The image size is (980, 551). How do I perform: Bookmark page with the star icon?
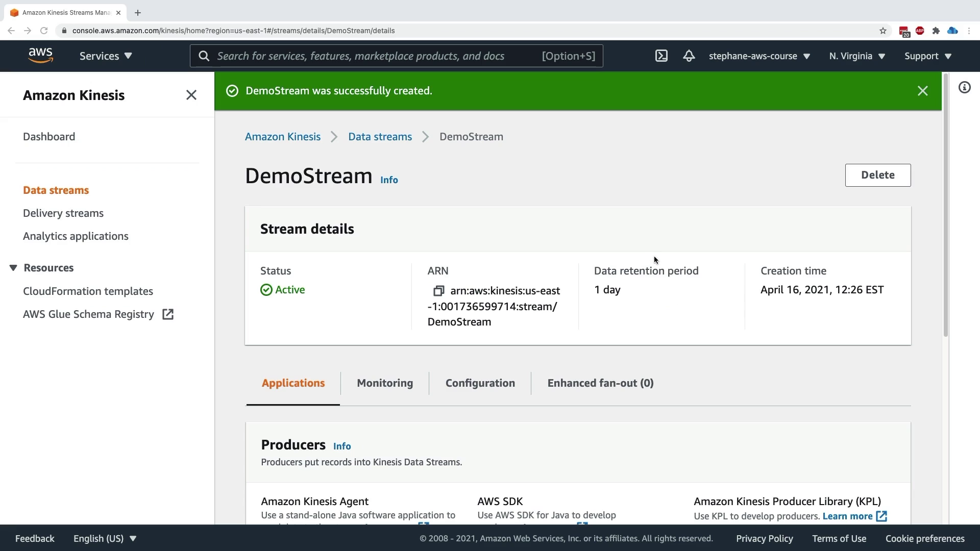point(883,31)
